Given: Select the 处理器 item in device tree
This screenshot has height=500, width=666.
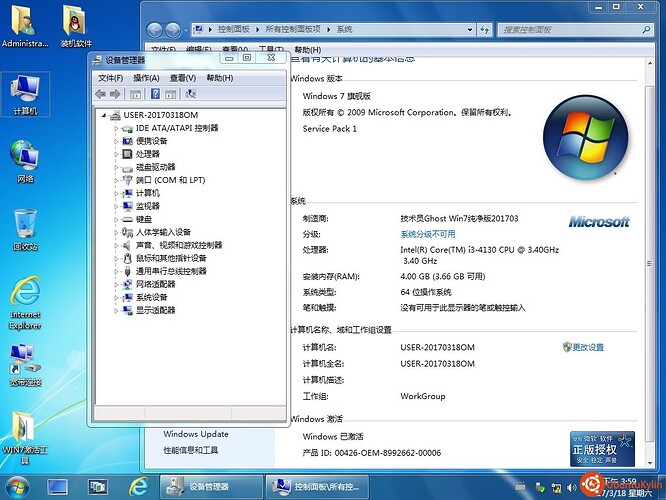Looking at the screenshot, I should (x=147, y=154).
